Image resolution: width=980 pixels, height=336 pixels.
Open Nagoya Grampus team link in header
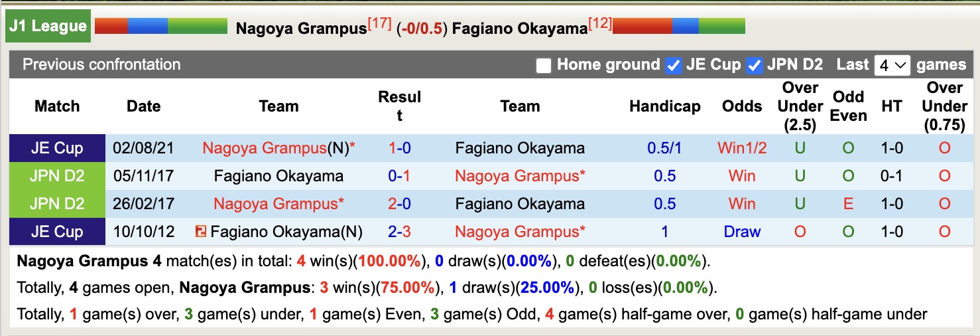click(x=301, y=28)
